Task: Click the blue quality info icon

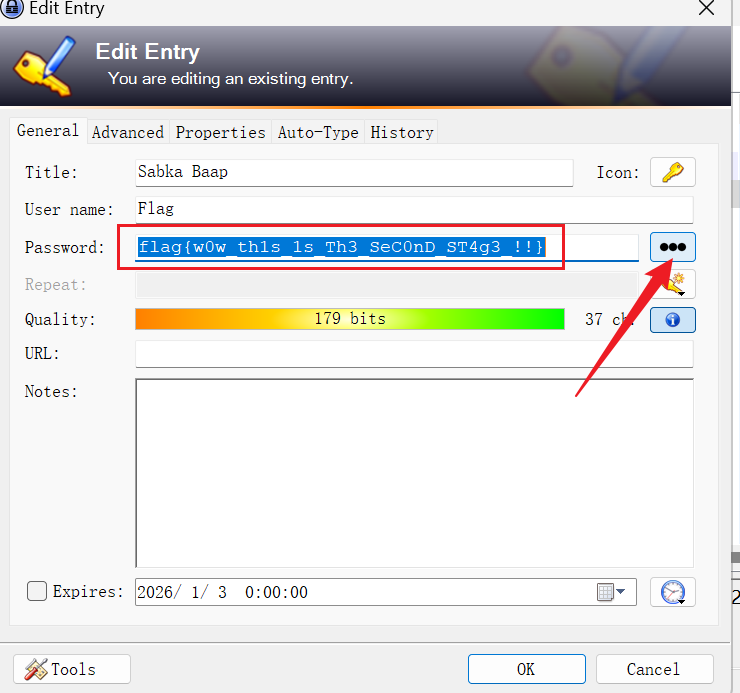Action: (672, 320)
